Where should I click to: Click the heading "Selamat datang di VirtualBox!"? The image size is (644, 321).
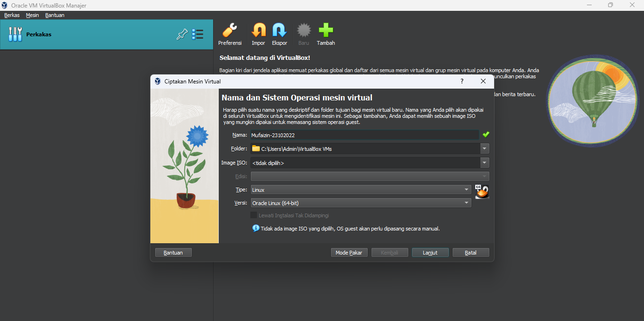pyautogui.click(x=265, y=58)
